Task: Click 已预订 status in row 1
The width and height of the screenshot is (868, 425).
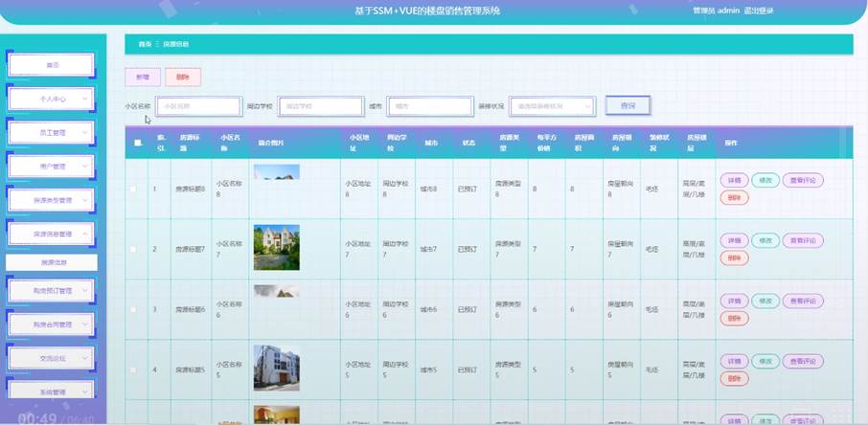Action: [x=468, y=189]
